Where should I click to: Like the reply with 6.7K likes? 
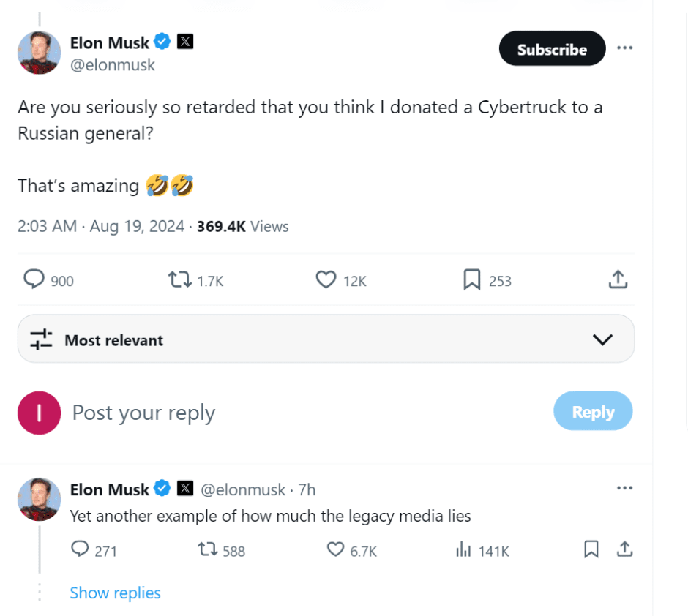(x=335, y=550)
